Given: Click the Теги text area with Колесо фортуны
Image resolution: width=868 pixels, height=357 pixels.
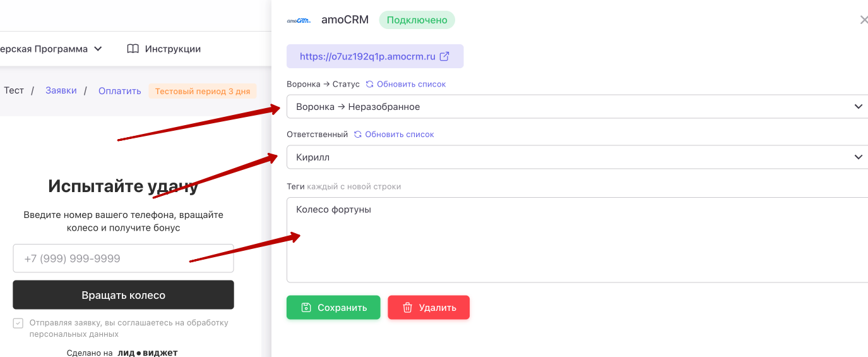Looking at the screenshot, I should point(577,240).
